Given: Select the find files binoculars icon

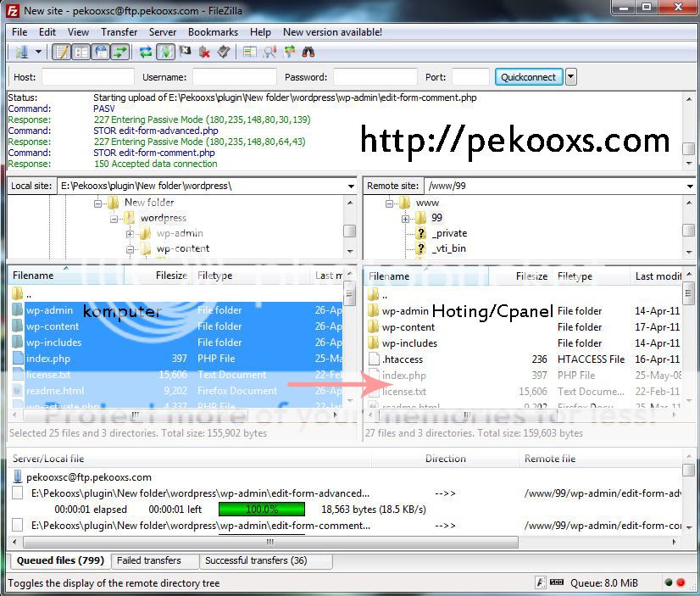Looking at the screenshot, I should point(310,52).
